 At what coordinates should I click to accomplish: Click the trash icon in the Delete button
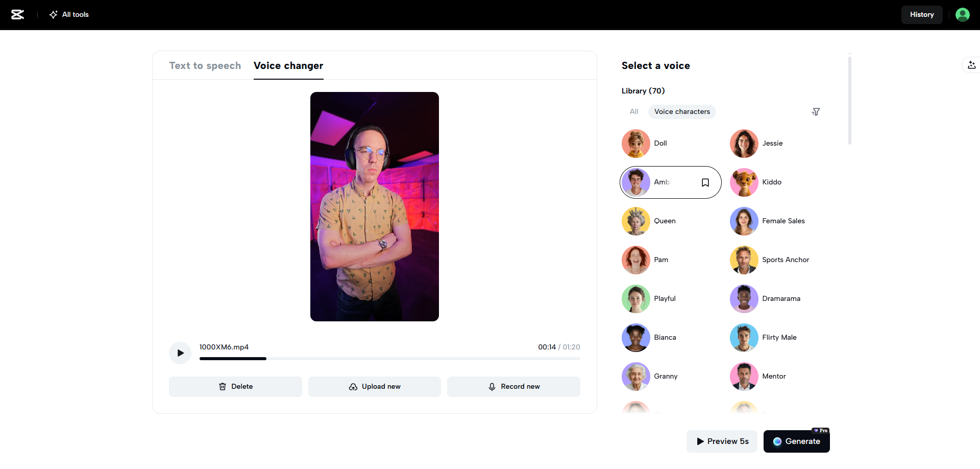[222, 387]
